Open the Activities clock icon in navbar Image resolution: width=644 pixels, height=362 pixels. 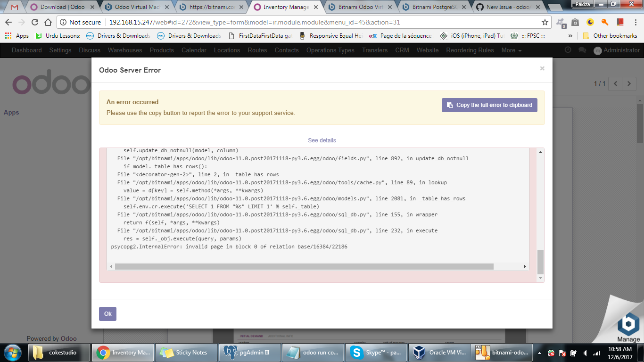click(568, 50)
